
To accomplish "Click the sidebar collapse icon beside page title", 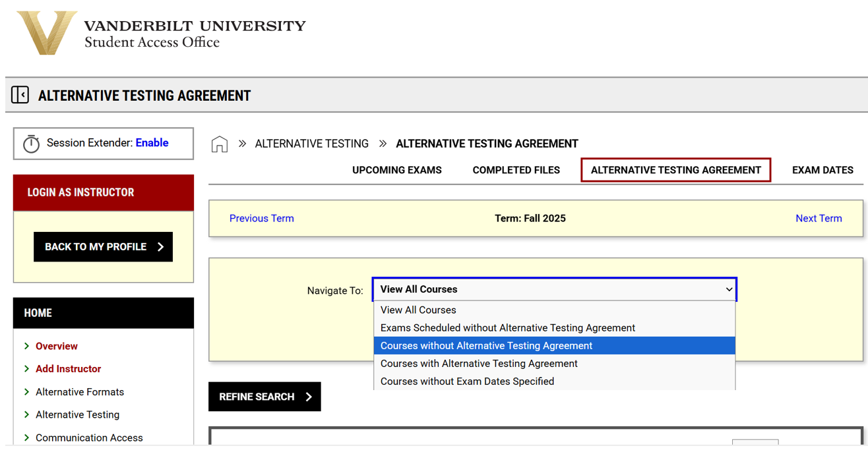I will 20,95.
